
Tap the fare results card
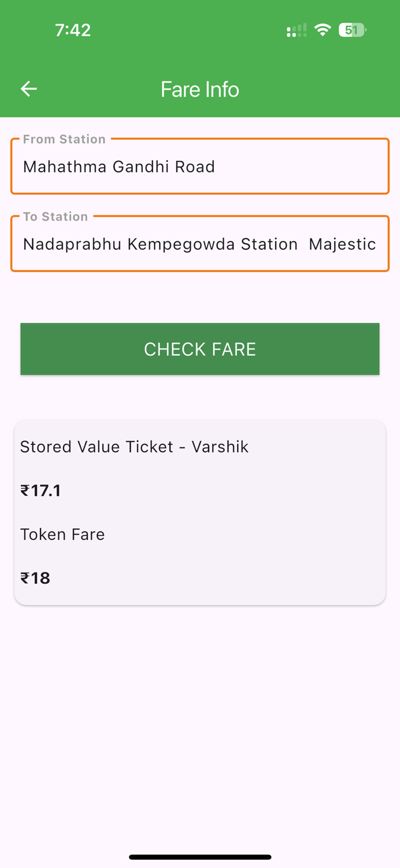200,512
